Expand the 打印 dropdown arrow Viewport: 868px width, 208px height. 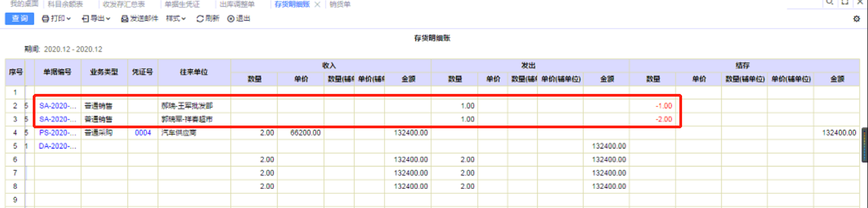pos(69,19)
